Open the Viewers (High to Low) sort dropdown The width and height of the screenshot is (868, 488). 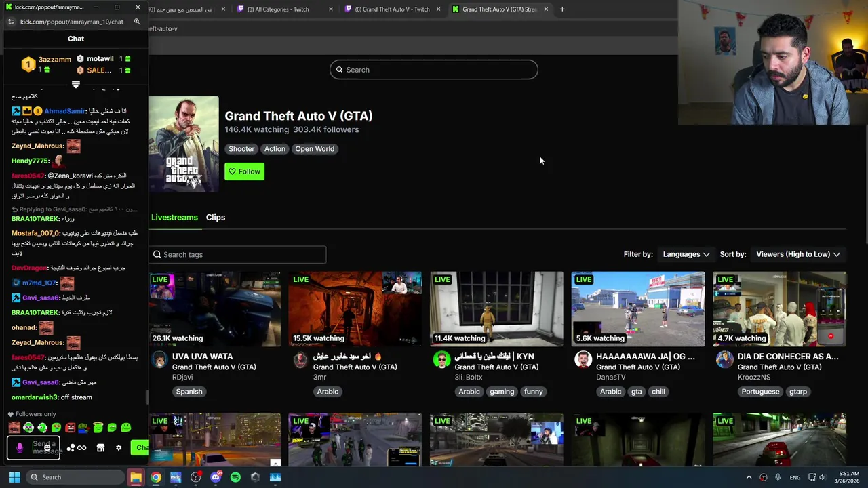point(797,254)
